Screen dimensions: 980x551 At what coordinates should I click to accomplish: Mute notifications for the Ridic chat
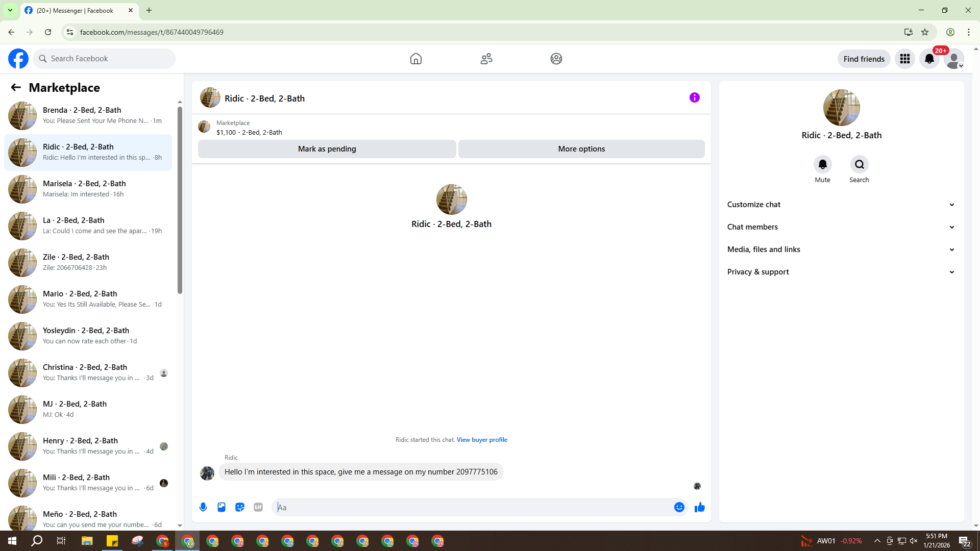coord(822,165)
